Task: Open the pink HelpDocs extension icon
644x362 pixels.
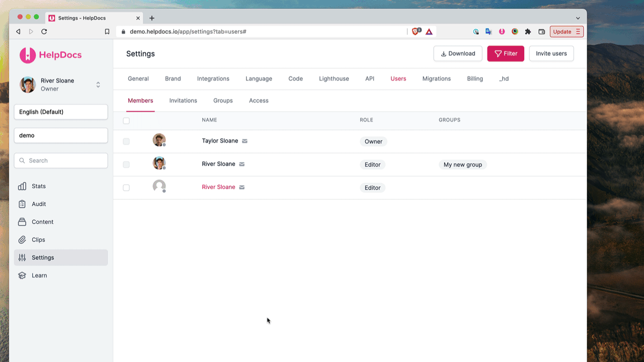Action: pos(502,32)
